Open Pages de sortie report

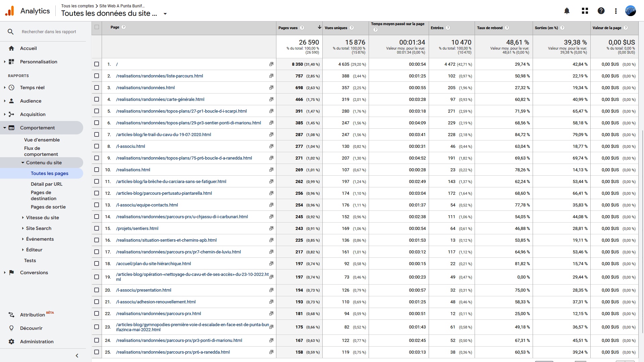[48, 207]
